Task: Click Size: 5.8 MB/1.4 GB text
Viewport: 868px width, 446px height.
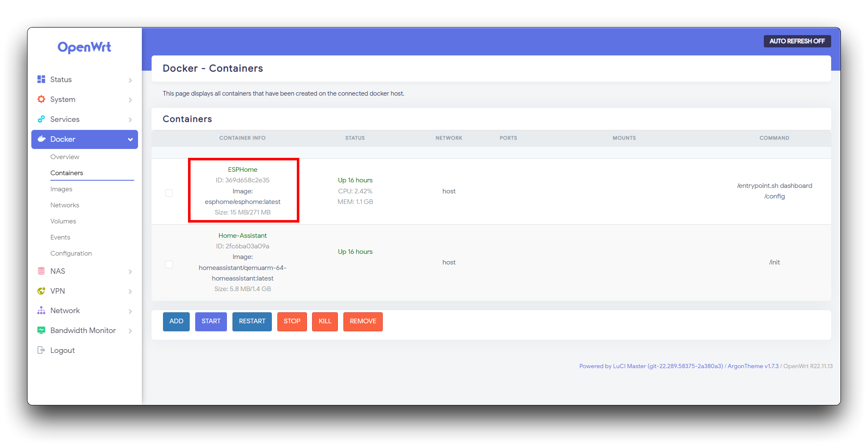Action: pyautogui.click(x=243, y=289)
